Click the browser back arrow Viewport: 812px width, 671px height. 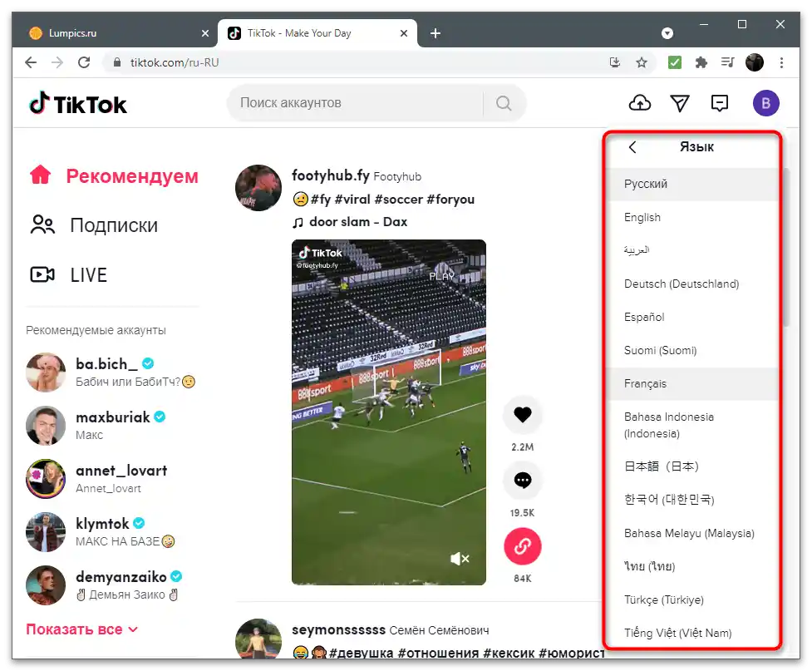tap(31, 62)
